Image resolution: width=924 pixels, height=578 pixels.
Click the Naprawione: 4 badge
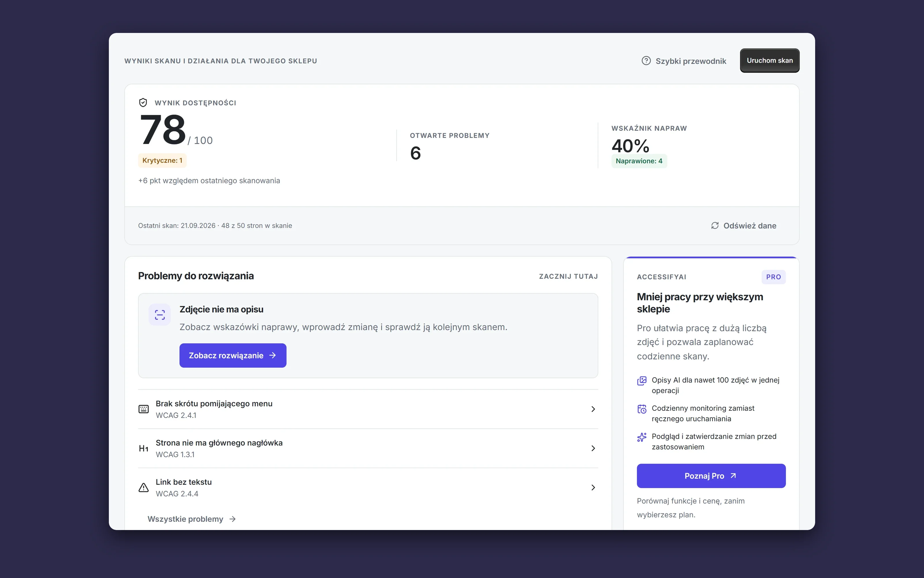[639, 161]
